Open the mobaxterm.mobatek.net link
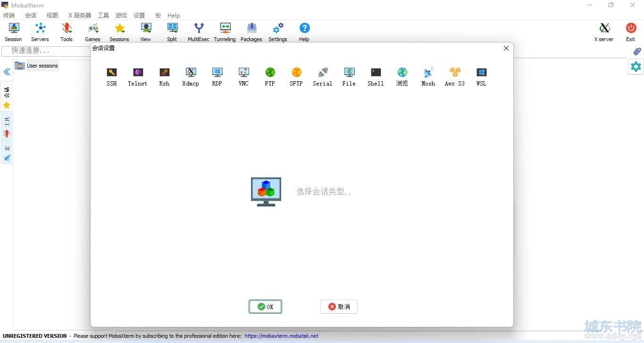The image size is (644, 343). coord(281,336)
